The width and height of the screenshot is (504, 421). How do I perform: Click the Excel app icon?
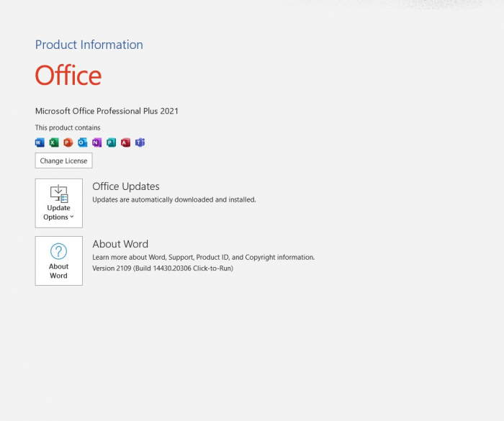[x=54, y=142]
